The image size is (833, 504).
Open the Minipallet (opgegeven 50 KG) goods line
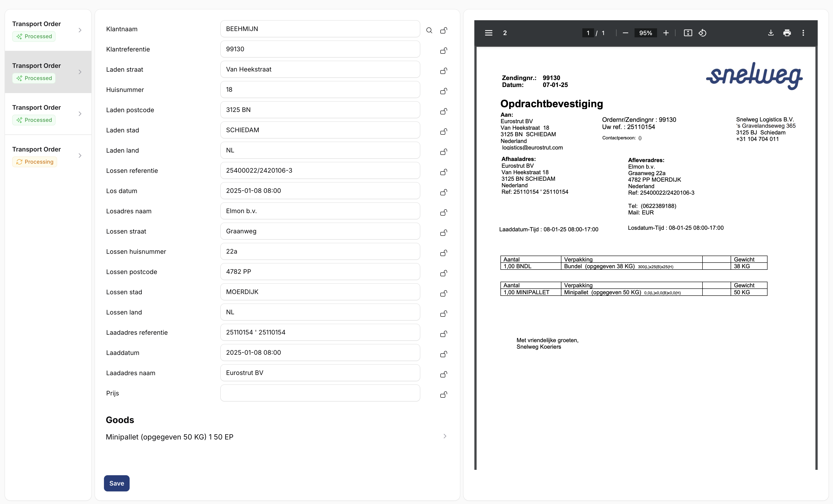(x=276, y=437)
